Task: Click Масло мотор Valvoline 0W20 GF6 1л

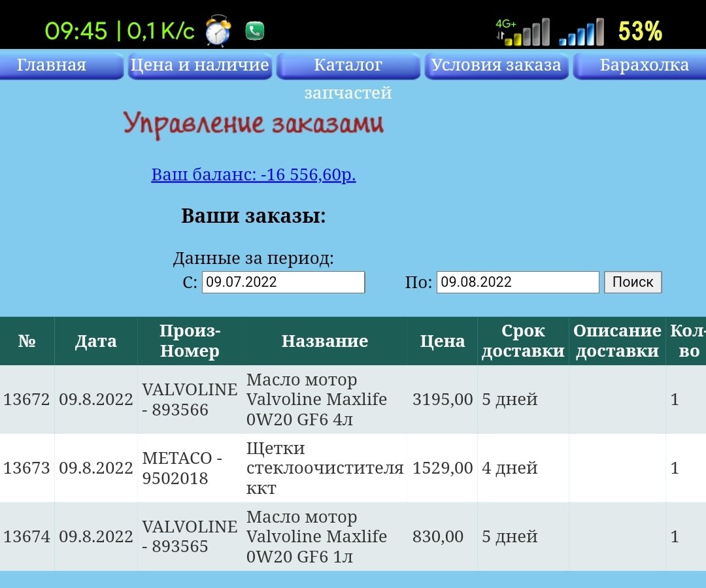Action: coord(316,536)
